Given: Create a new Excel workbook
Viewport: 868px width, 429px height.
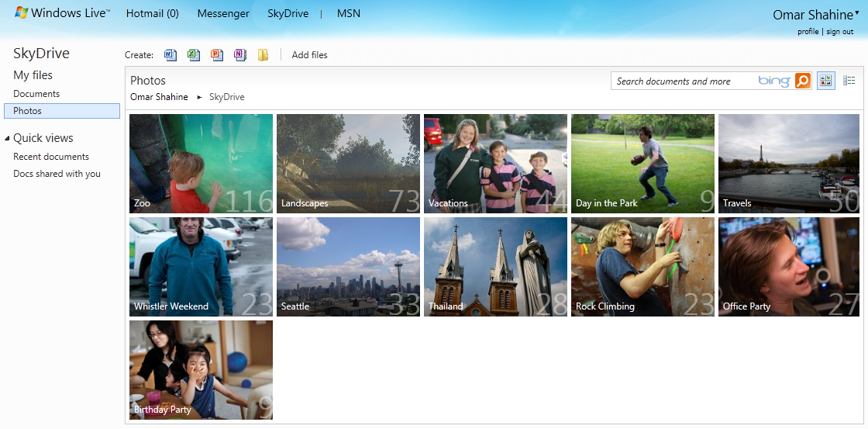Looking at the screenshot, I should (x=194, y=55).
